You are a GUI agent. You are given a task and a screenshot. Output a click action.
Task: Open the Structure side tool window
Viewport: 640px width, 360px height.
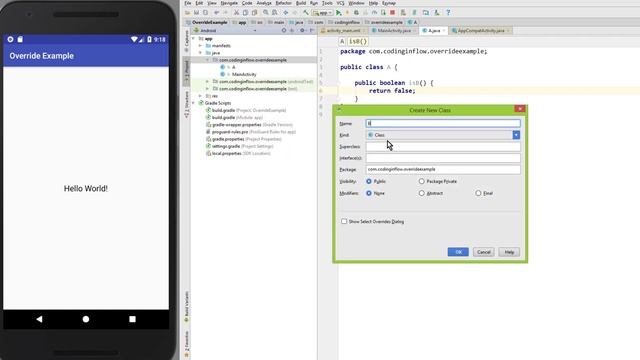pyautogui.click(x=187, y=105)
